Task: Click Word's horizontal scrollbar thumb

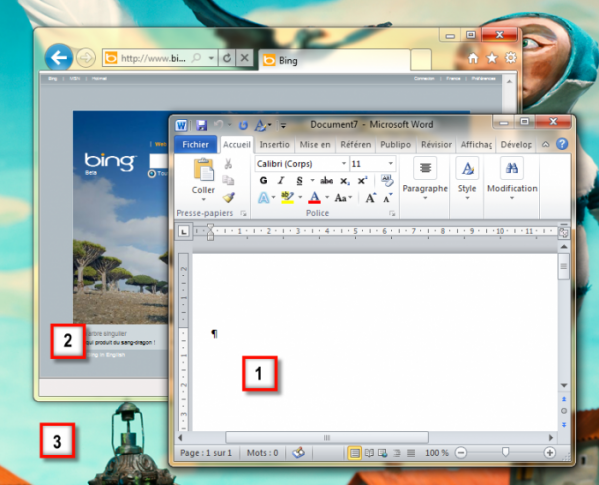Action: pos(327,438)
